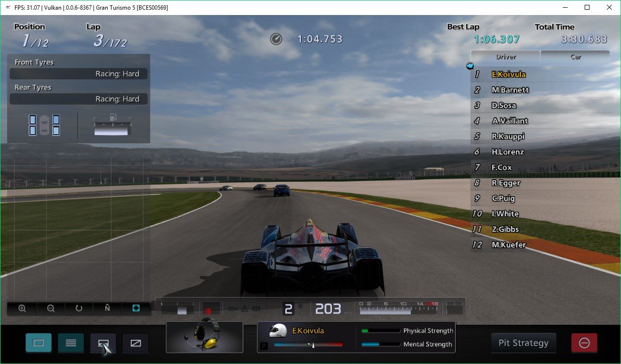Click the speedometer reading 203
The height and width of the screenshot is (364, 621).
[x=328, y=309]
